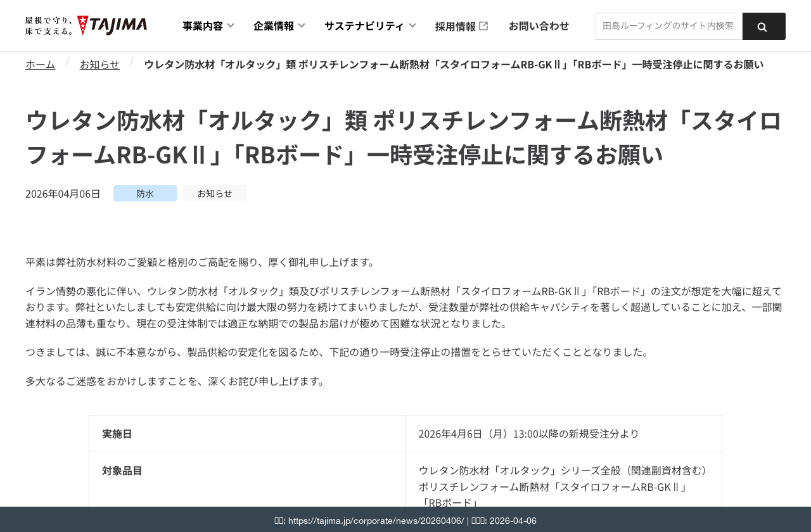Click the publication date 2026年04月06日
This screenshot has width=811, height=532.
[x=63, y=193]
